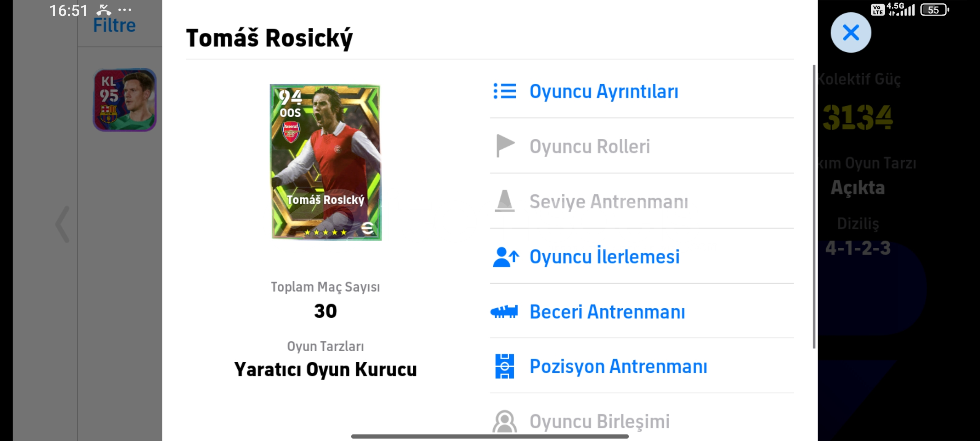
Task: Close the player menu with the X
Action: pyautogui.click(x=851, y=33)
